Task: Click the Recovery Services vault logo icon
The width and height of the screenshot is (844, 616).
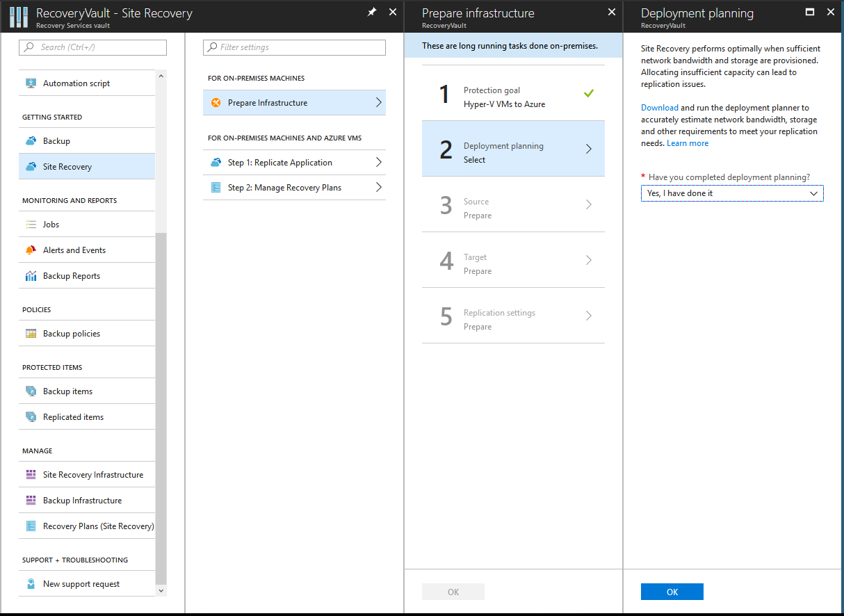Action: [x=19, y=17]
